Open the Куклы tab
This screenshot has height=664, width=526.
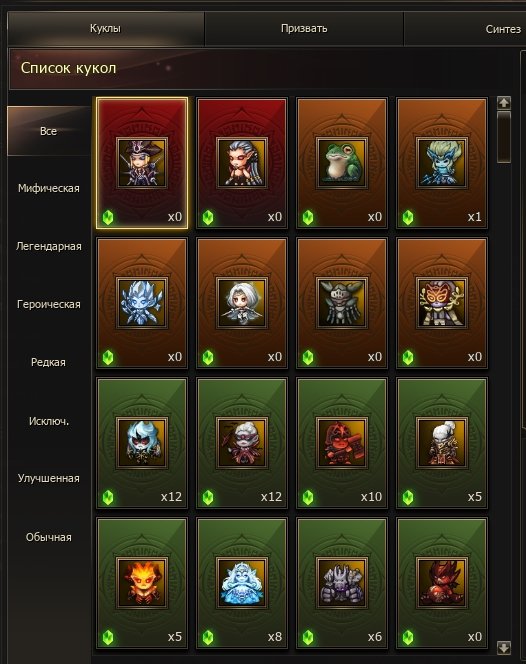point(105,28)
